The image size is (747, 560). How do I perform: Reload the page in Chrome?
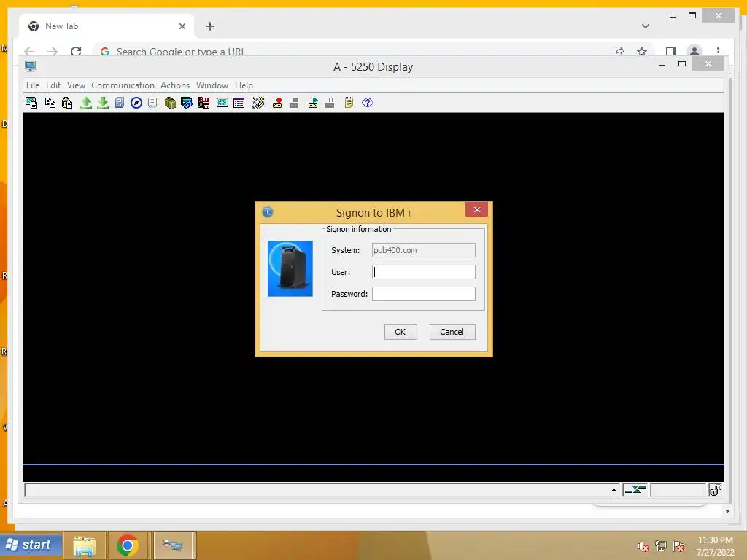76,52
